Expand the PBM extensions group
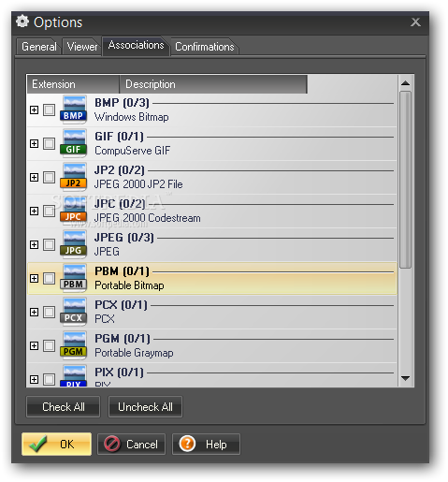This screenshot has height=482, width=448. (x=35, y=278)
